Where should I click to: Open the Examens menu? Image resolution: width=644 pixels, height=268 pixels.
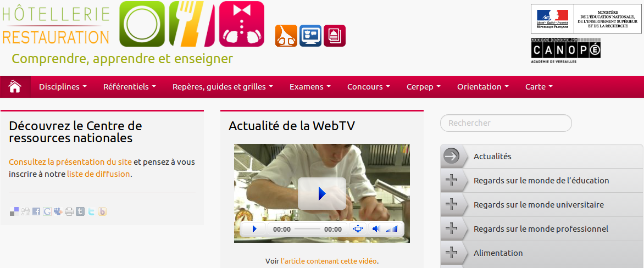pyautogui.click(x=310, y=87)
